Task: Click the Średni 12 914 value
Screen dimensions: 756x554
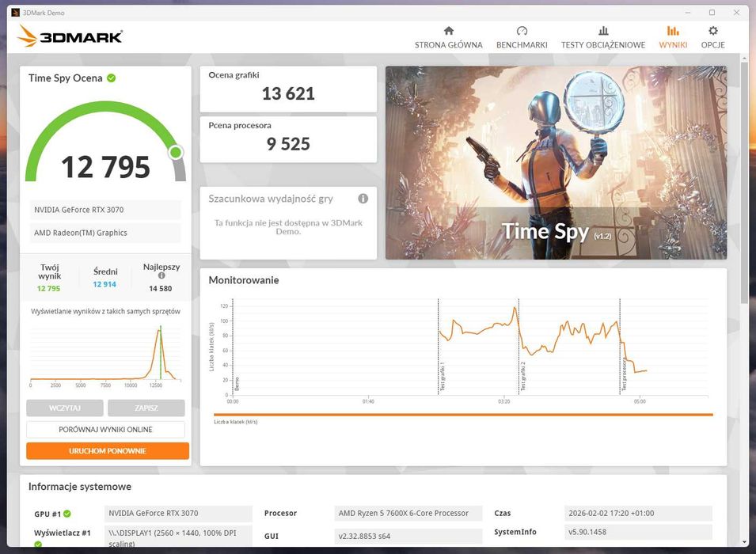Action: tap(104, 284)
